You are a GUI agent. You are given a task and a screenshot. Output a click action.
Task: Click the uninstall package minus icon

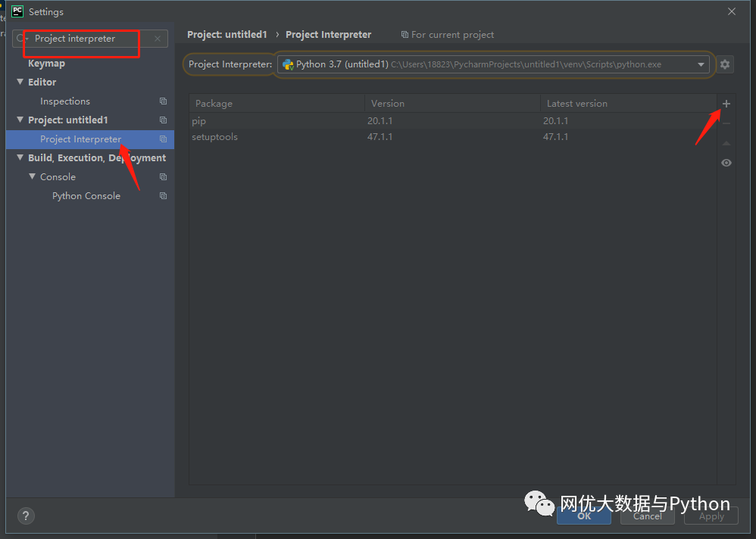tap(726, 124)
